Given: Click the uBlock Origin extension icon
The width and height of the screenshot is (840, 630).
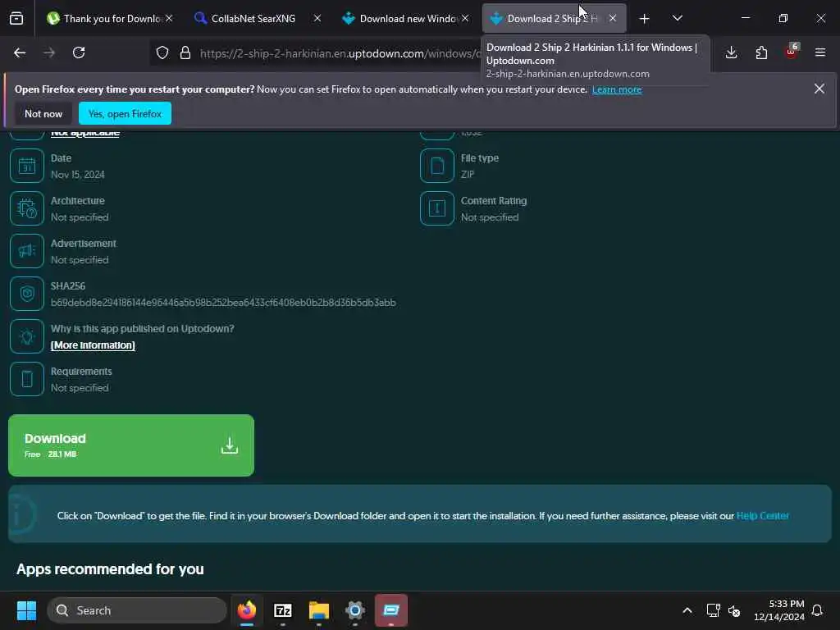Looking at the screenshot, I should coord(792,52).
